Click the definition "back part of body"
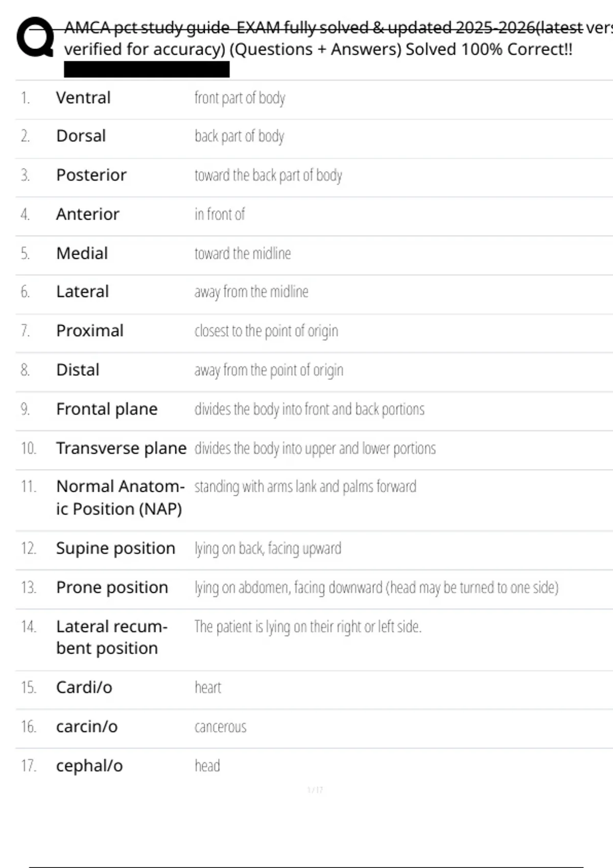The height and width of the screenshot is (868, 613). [239, 136]
